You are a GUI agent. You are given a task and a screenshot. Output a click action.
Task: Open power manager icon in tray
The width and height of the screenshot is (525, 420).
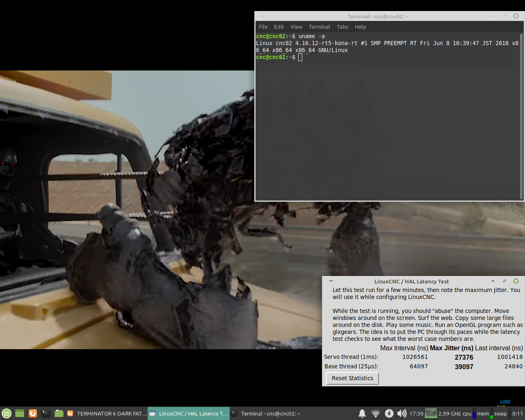pos(389,413)
